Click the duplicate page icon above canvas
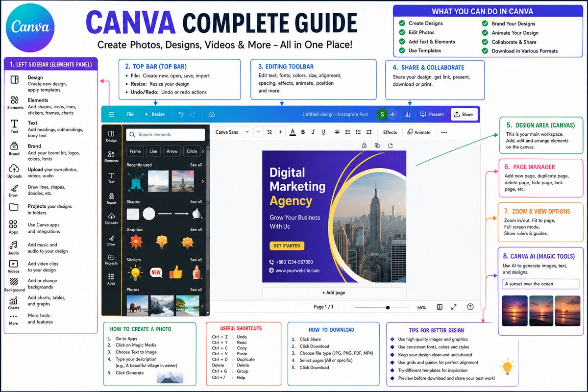The image size is (588, 392). [377, 146]
